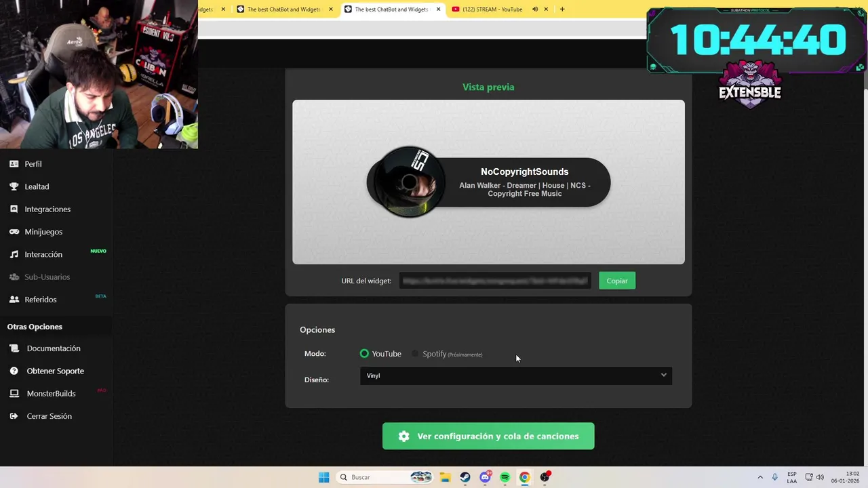The width and height of the screenshot is (868, 488).
Task: Open OBS Studio from the taskbar
Action: click(x=545, y=477)
